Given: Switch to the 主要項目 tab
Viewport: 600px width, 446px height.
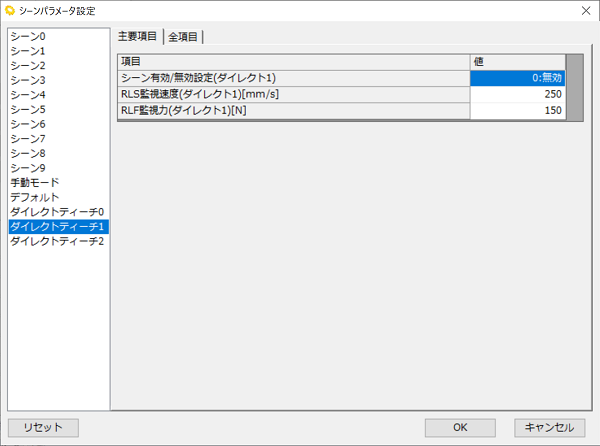Looking at the screenshot, I should pos(137,36).
